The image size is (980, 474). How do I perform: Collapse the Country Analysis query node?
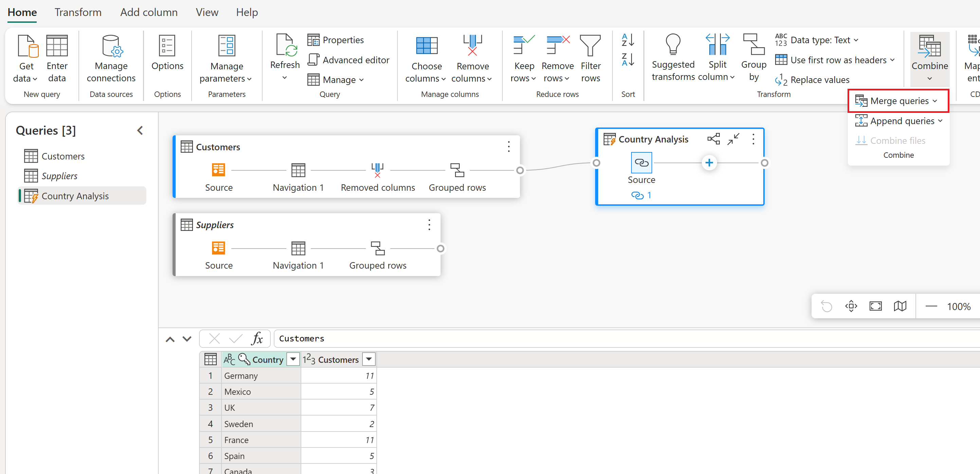click(733, 139)
